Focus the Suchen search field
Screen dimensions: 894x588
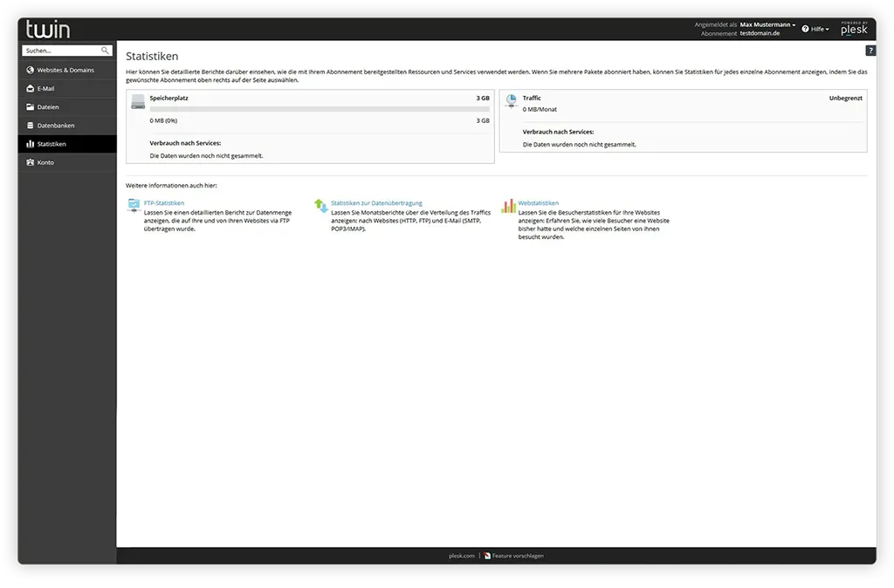(x=61, y=51)
